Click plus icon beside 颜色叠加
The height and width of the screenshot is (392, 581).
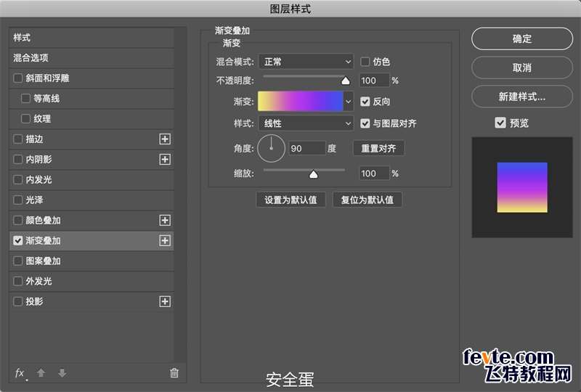click(165, 220)
